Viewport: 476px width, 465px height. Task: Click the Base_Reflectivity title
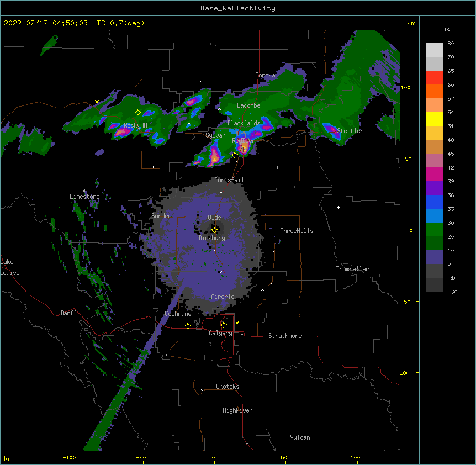[x=238, y=8]
